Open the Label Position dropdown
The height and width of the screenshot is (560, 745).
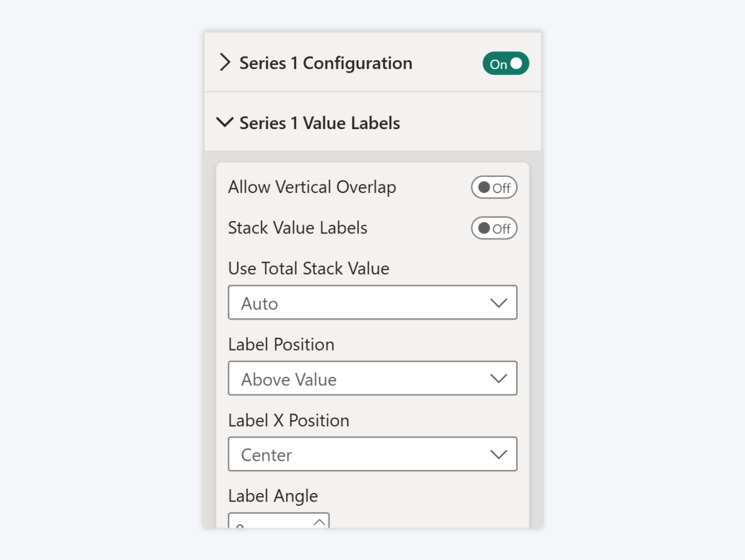coord(372,378)
